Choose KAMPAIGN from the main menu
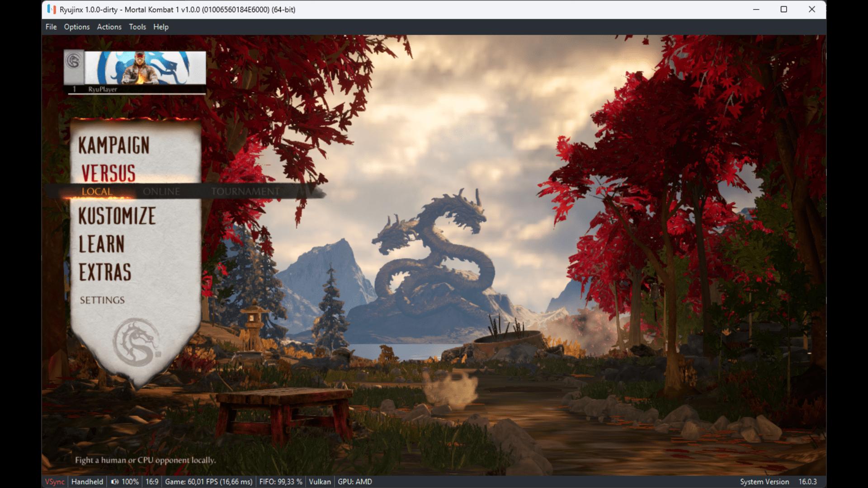 pyautogui.click(x=114, y=145)
